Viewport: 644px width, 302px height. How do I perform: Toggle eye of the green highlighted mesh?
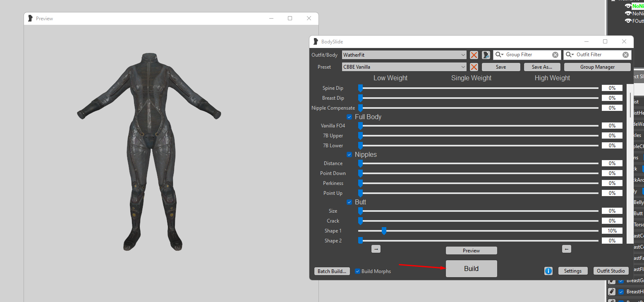[x=628, y=6]
